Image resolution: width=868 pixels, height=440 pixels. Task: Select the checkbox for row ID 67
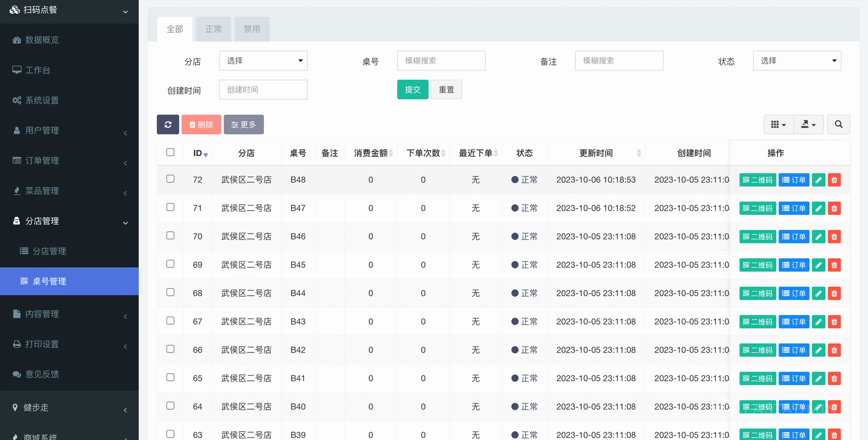point(170,321)
